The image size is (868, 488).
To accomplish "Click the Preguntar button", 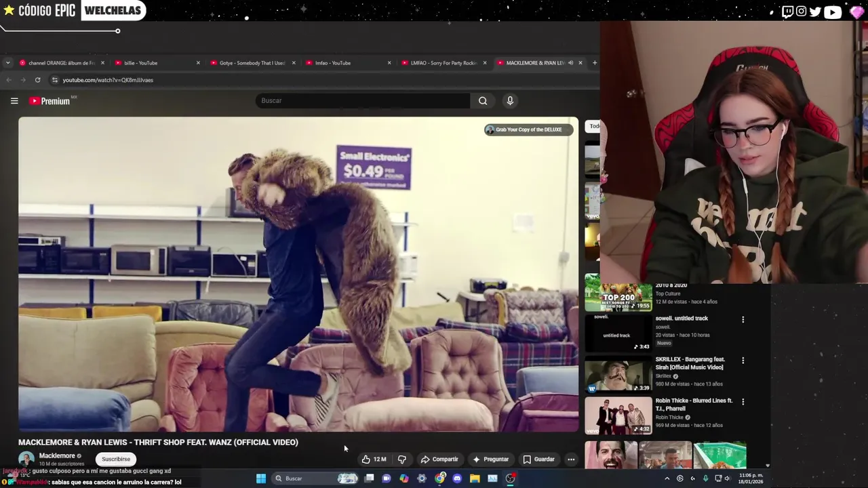I will click(x=490, y=460).
